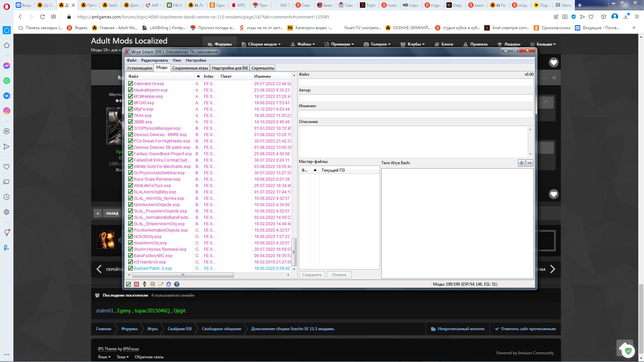Open the settings gear in Wrye Smash status bar

[x=169, y=284]
